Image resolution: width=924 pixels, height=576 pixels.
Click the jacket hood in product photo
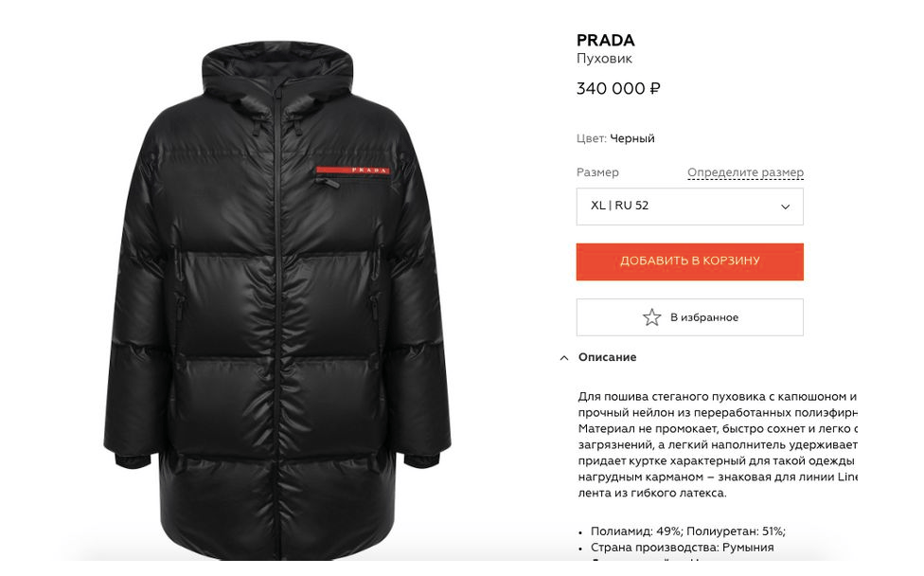point(277,71)
